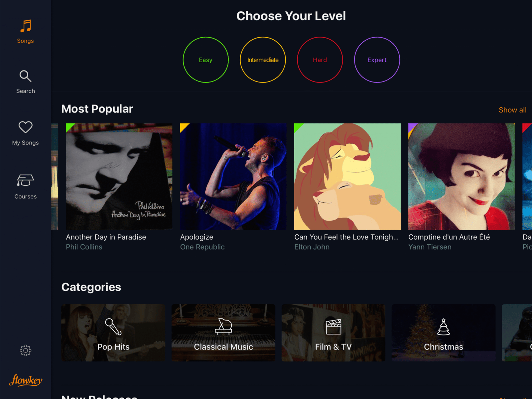Viewport: 532px width, 399px height.
Task: Open the Courses graduation cap icon
Action: [x=26, y=180]
